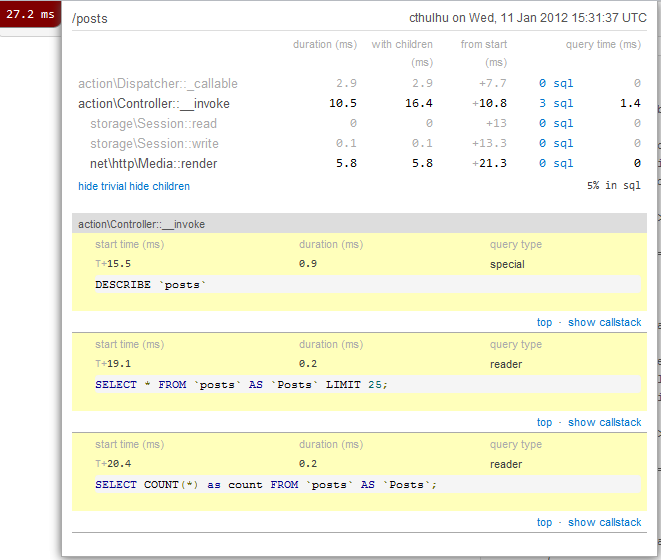661x560 pixels.
Task: Select storage\Session::write row name
Action: [154, 143]
